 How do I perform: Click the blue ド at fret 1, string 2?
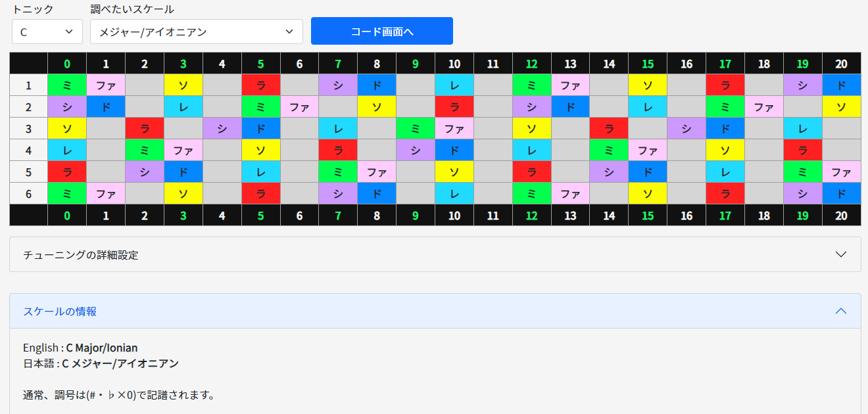click(x=105, y=106)
